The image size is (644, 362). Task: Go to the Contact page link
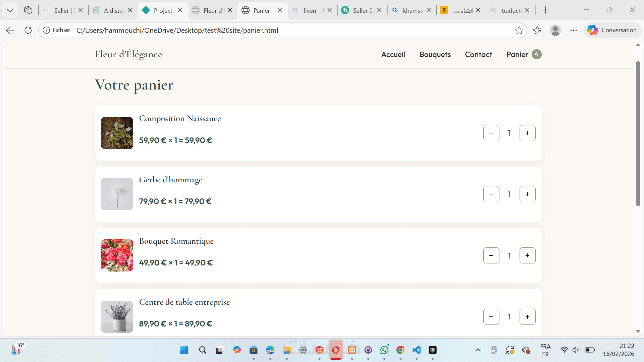click(x=478, y=54)
